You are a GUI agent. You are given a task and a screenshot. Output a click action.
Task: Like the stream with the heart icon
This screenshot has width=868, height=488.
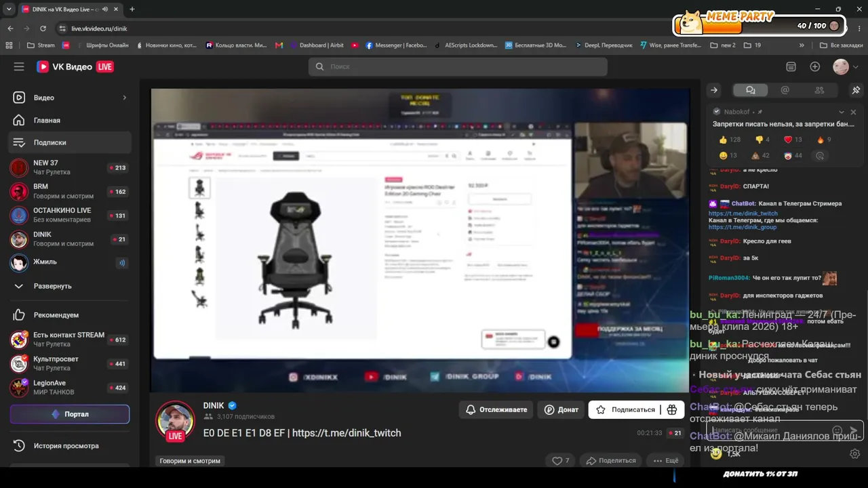(x=560, y=461)
